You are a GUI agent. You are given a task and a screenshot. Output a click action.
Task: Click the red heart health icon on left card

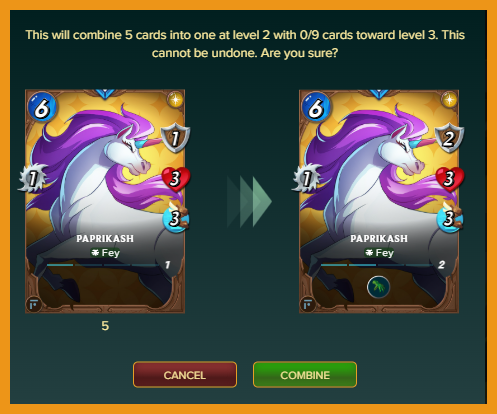[176, 179]
